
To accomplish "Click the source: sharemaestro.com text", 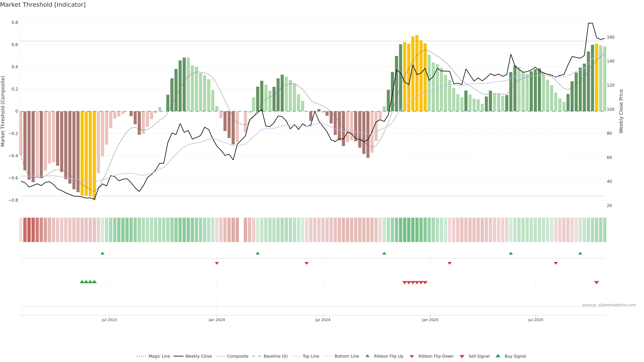I will tap(609, 305).
